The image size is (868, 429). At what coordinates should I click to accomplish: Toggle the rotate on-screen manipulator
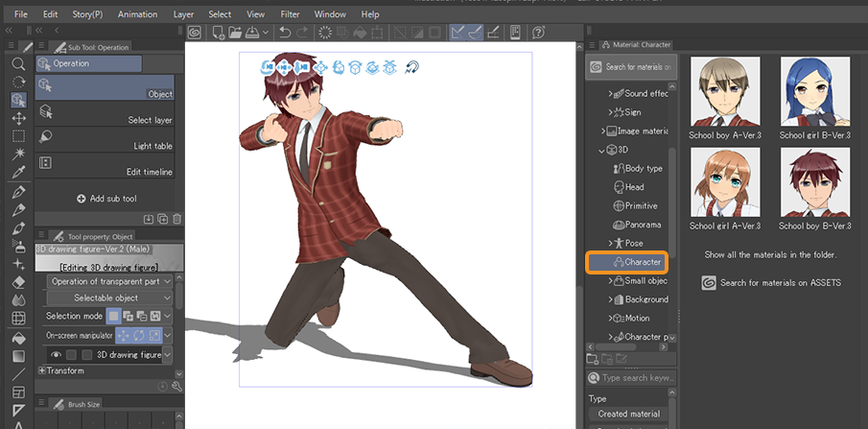(x=138, y=335)
